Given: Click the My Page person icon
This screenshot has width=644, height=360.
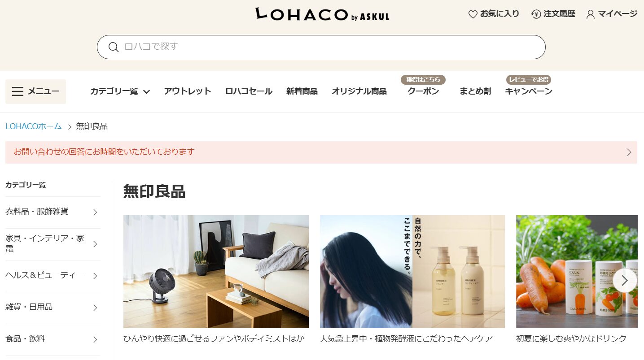Looking at the screenshot, I should 591,14.
